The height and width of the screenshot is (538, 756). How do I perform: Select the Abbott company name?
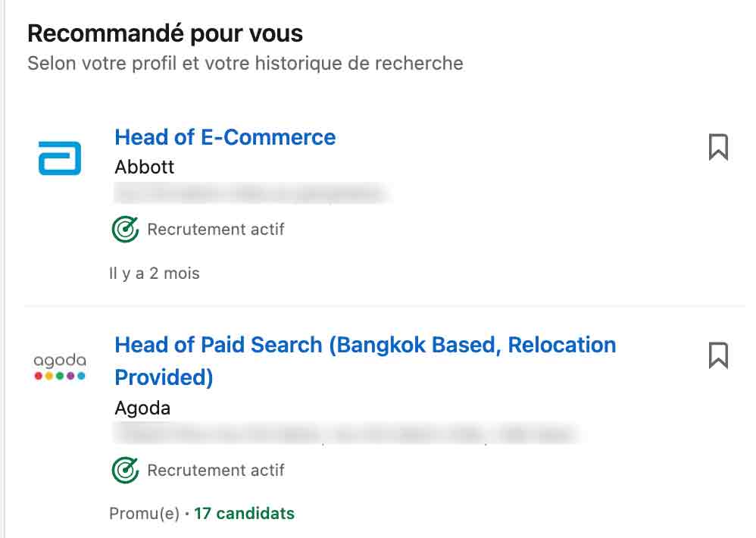pos(144,167)
